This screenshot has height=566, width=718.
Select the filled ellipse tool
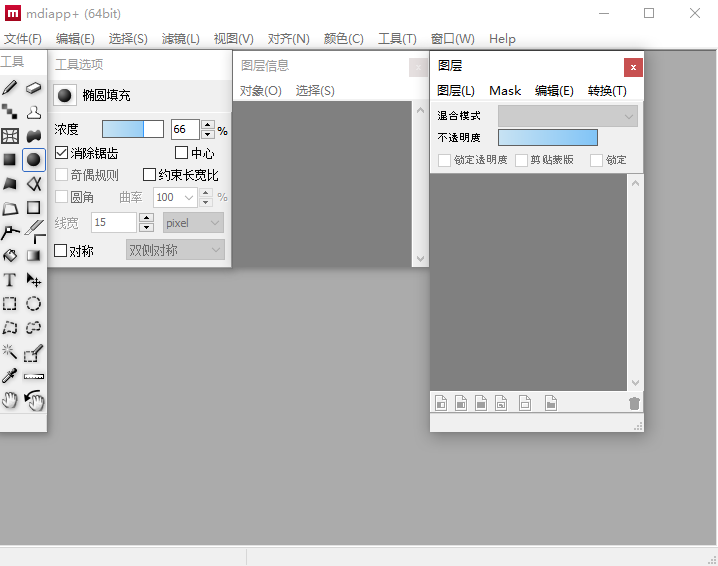pos(33,159)
